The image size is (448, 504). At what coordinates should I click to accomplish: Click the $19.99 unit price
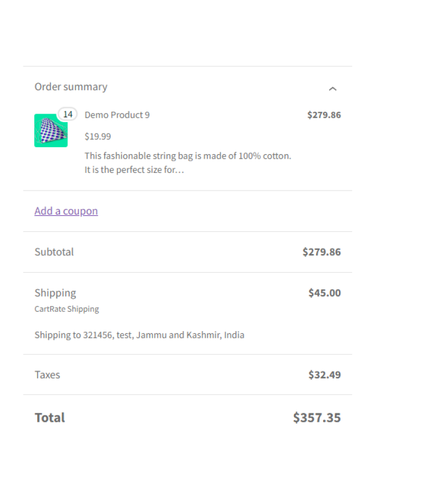pos(98,136)
